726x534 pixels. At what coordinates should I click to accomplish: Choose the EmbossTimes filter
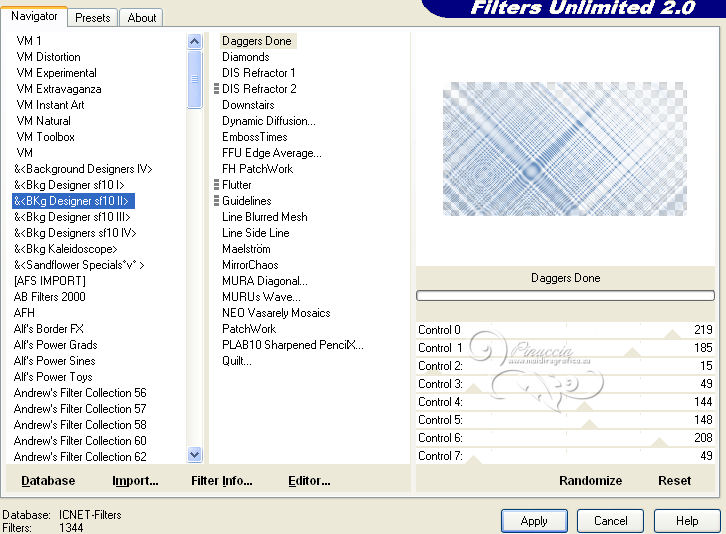tap(255, 137)
